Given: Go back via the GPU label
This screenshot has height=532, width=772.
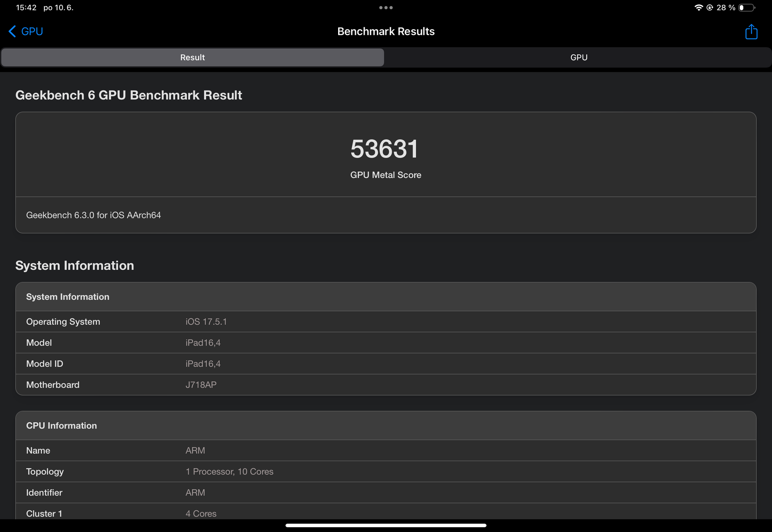Looking at the screenshot, I should (x=32, y=31).
